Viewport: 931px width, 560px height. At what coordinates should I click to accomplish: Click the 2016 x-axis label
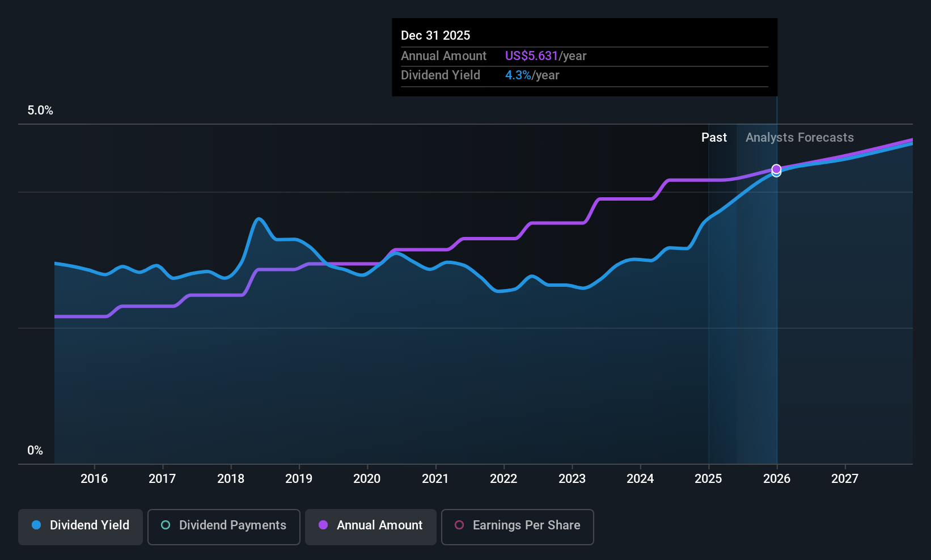pos(94,478)
